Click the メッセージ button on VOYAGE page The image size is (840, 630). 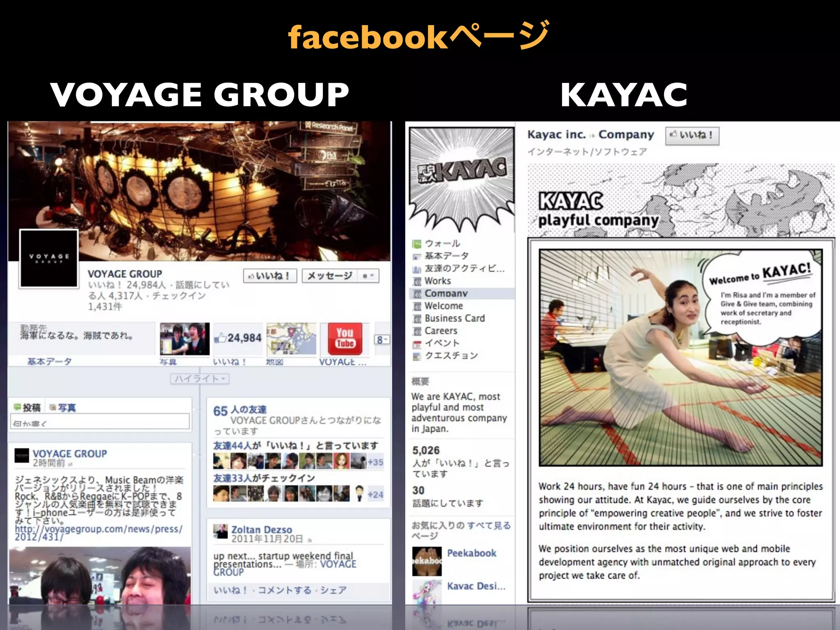coord(330,276)
